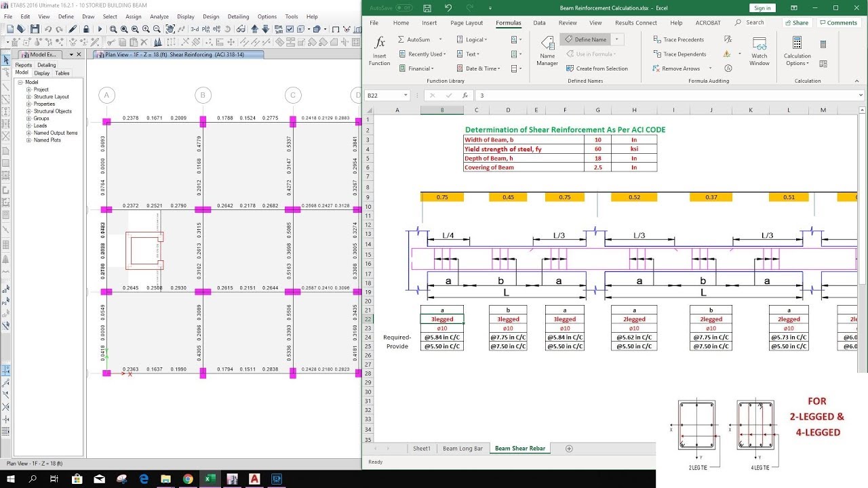Select the Zoom In tool in ETABS
868x488 pixels.
(x=146, y=30)
